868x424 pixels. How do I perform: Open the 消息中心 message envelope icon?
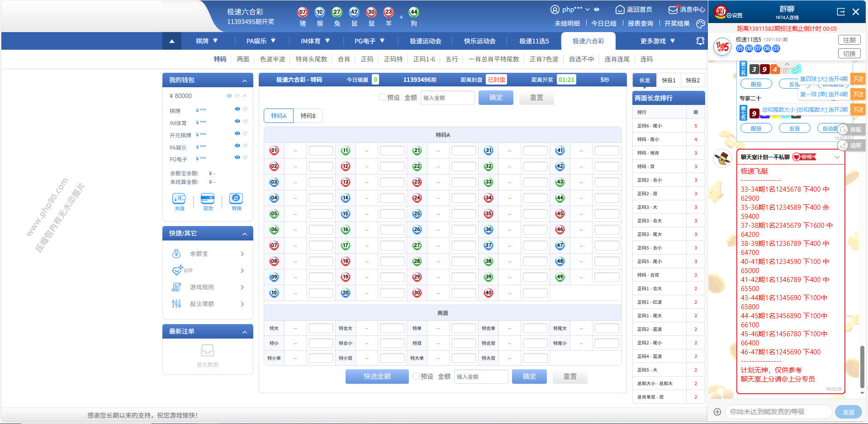point(673,9)
